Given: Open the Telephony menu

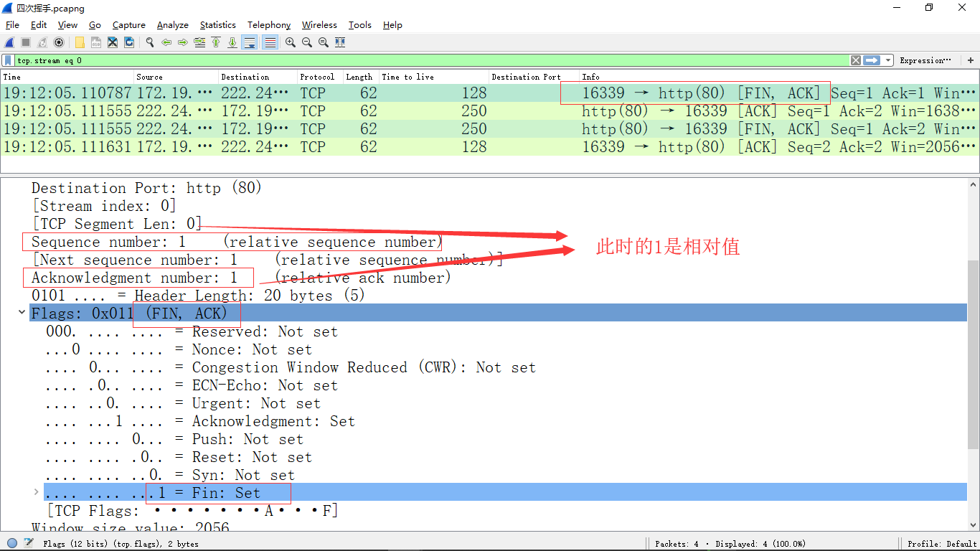Looking at the screenshot, I should pos(269,25).
